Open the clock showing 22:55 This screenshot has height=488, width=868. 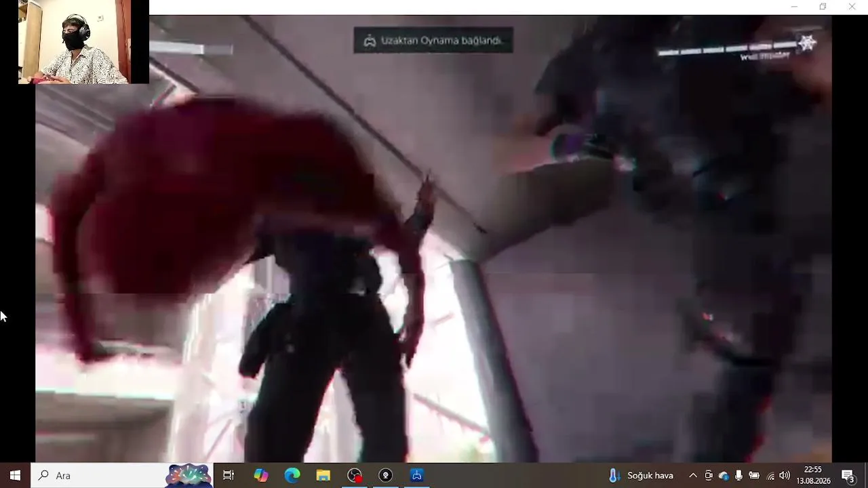pos(813,475)
